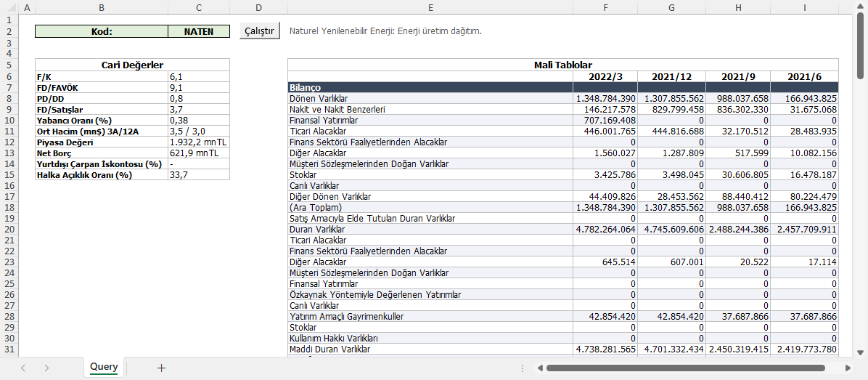
Task: Go to previous sheet arrow
Action: 22,368
